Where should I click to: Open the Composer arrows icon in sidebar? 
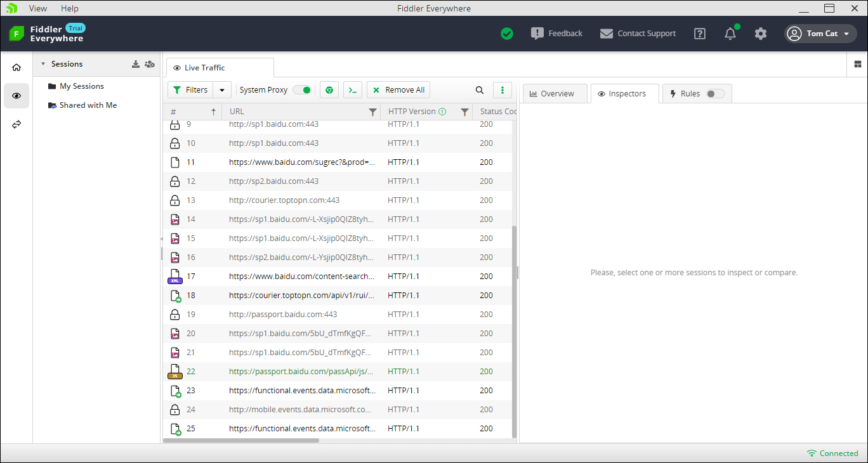16,124
